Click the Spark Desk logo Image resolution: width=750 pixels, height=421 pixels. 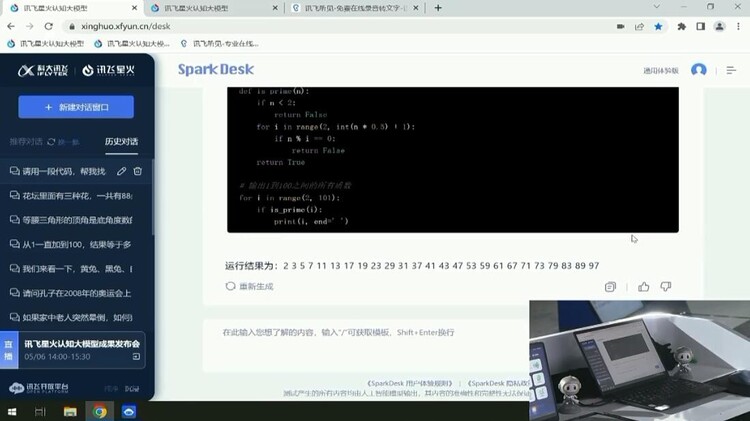point(216,69)
